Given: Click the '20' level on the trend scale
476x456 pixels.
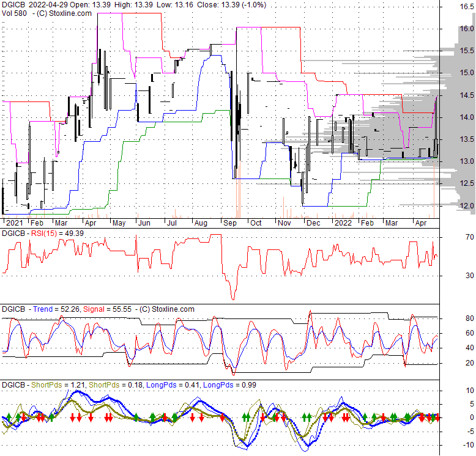Looking at the screenshot, I should coord(470,363).
